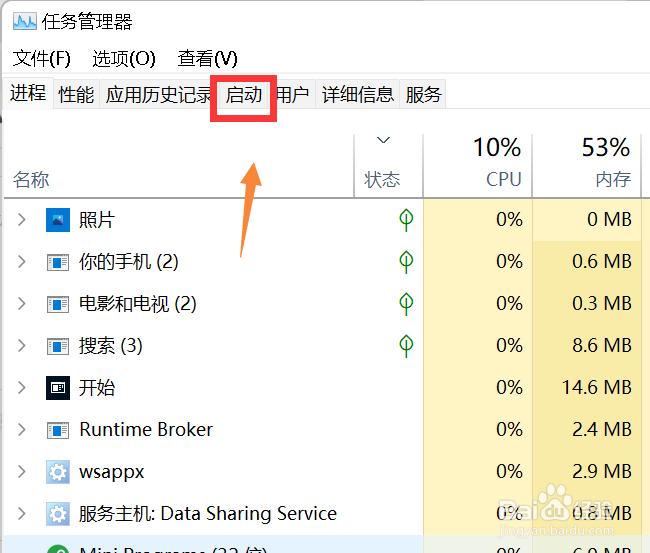650x553 pixels.
Task: Click the green leaf status icon for 搜索
Action: (x=406, y=346)
